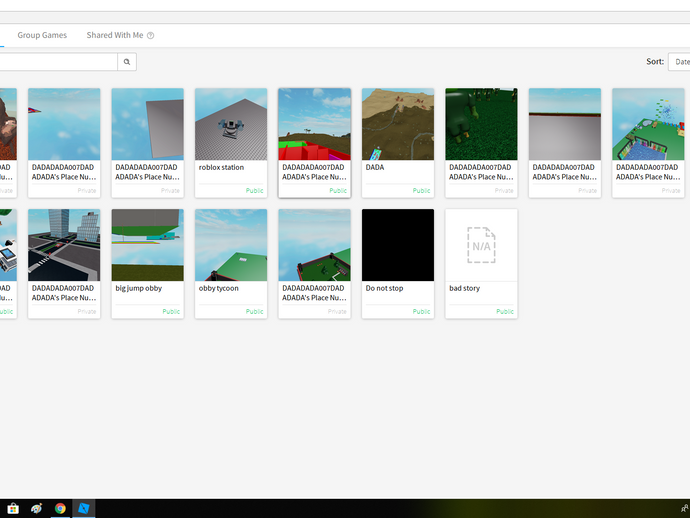
Task: Open the roblox station game thumbnail
Action: point(231,124)
